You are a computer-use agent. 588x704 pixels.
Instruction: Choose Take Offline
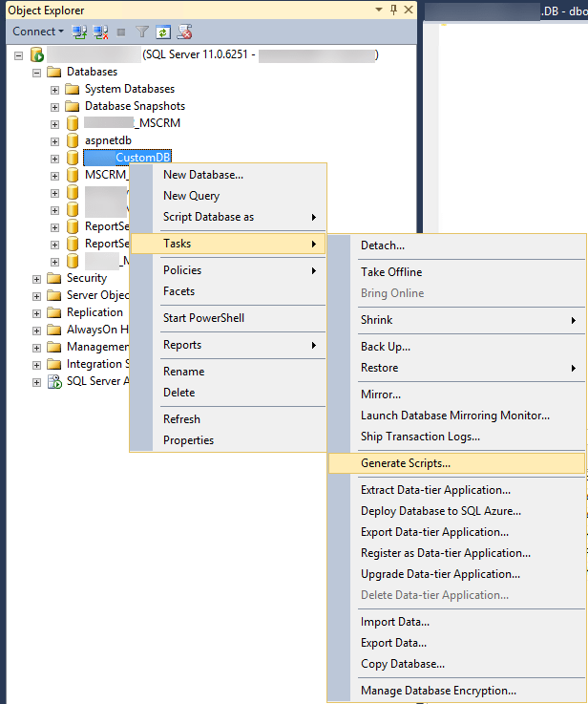[456, 272]
